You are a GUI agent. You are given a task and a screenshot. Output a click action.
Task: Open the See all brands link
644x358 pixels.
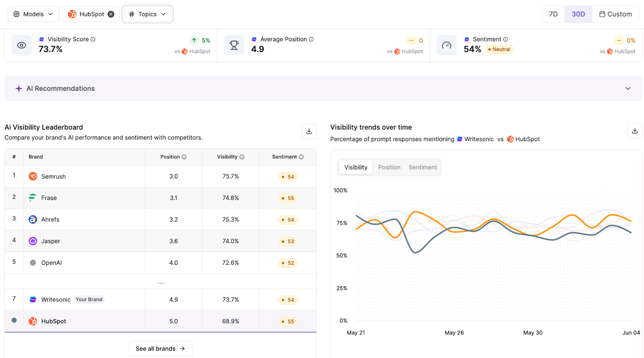tap(160, 349)
